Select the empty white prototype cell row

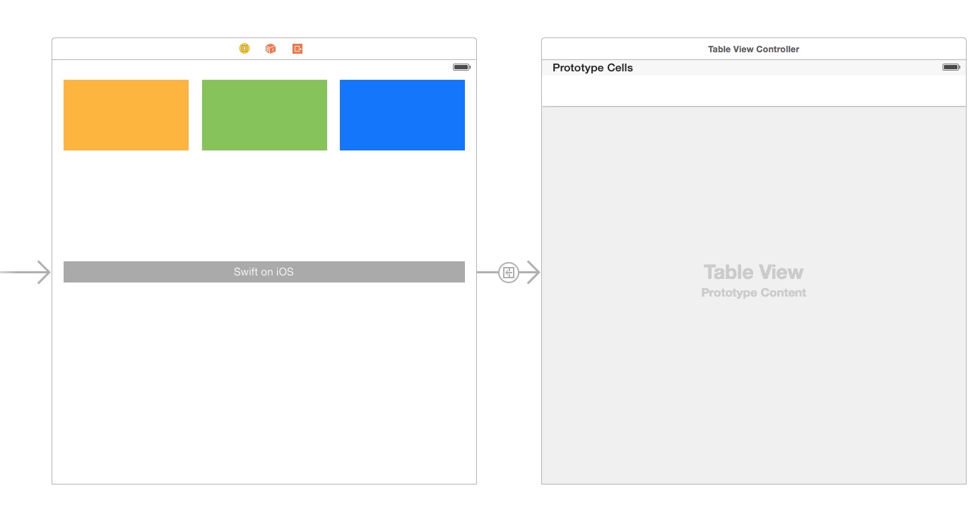click(x=753, y=91)
